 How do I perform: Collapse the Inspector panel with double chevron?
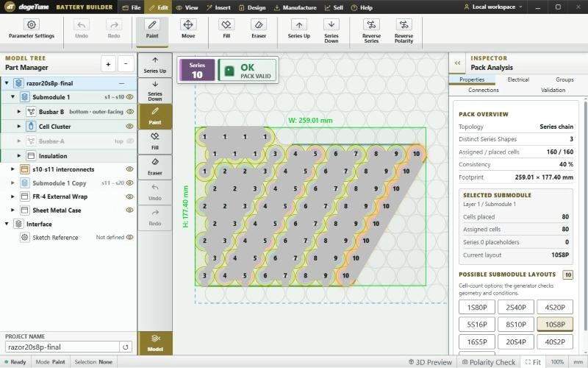click(457, 63)
